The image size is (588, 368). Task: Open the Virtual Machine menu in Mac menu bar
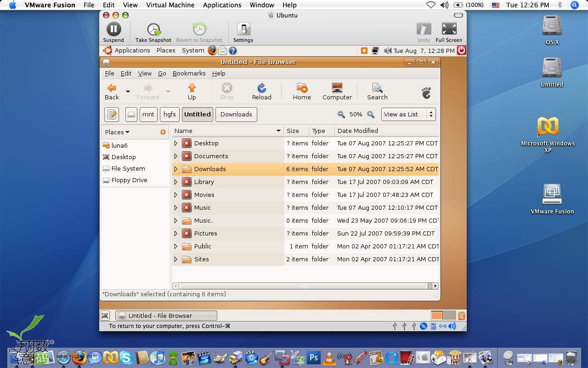pyautogui.click(x=170, y=5)
